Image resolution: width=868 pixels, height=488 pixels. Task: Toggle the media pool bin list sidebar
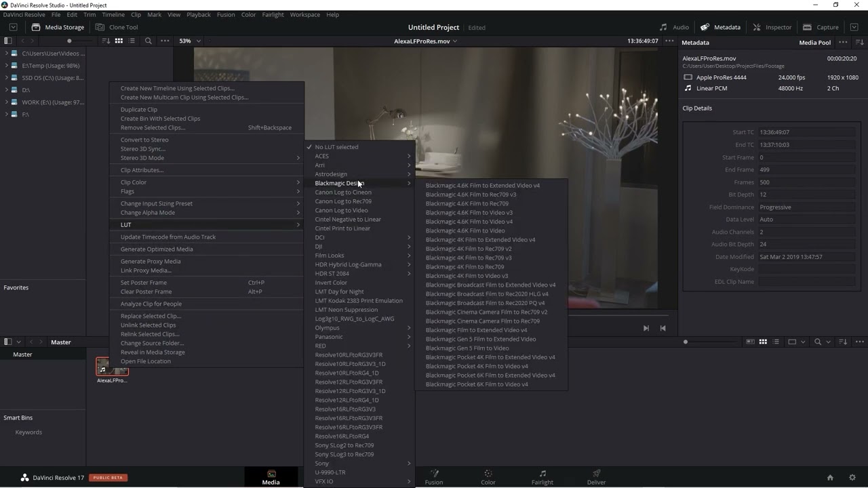click(x=8, y=342)
